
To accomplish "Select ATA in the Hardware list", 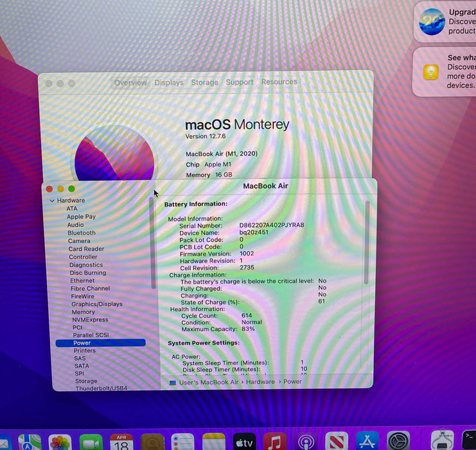I will click(x=72, y=208).
